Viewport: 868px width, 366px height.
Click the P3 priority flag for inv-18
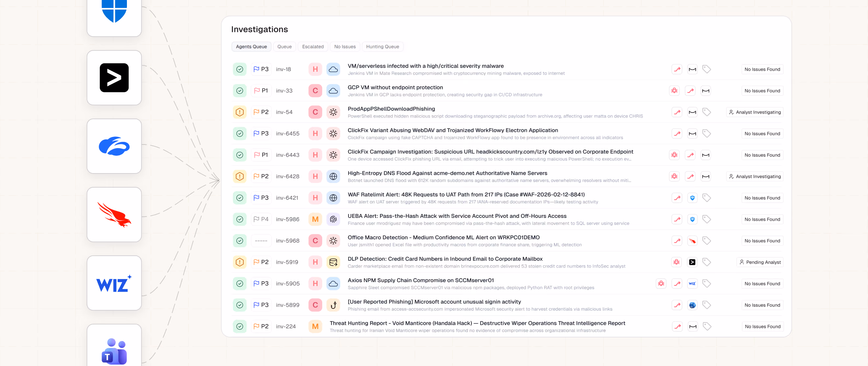(261, 69)
